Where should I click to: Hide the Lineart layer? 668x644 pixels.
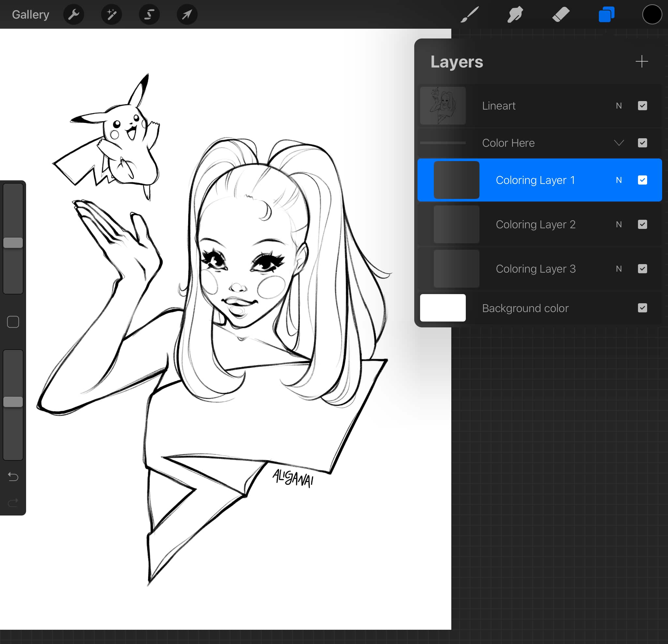(642, 106)
